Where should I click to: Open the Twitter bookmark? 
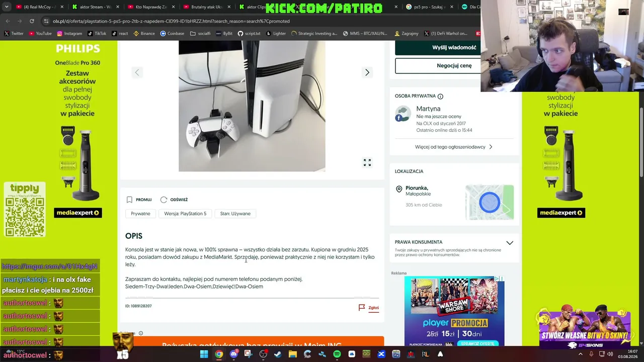tap(14, 34)
